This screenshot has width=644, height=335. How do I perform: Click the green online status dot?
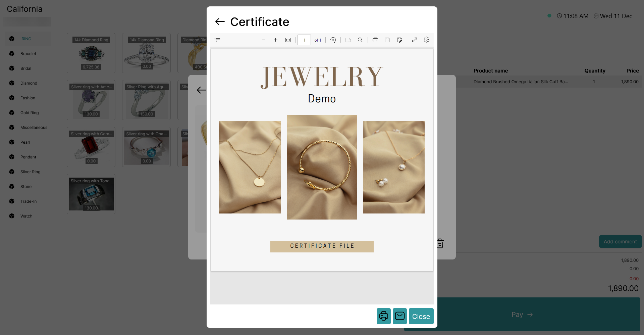point(549,16)
